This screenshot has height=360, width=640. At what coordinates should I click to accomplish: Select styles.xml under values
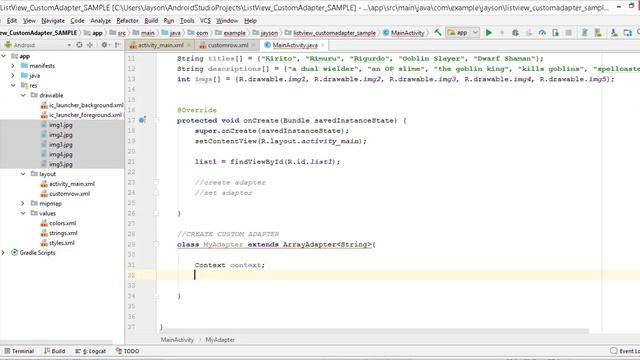coord(62,243)
